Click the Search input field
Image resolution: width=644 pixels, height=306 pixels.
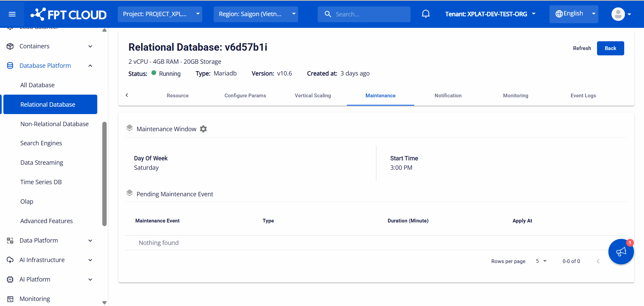click(x=369, y=14)
